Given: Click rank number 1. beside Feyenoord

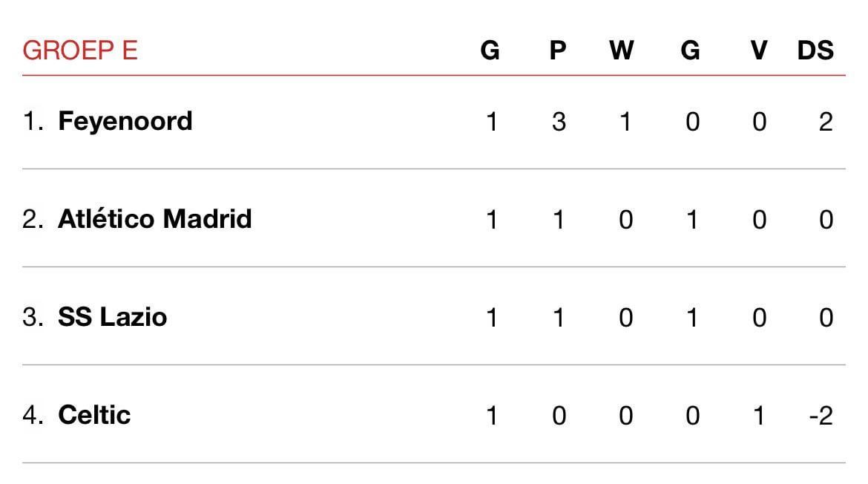Looking at the screenshot, I should 33,121.
